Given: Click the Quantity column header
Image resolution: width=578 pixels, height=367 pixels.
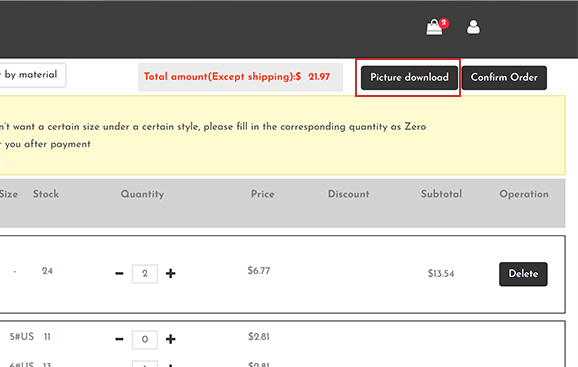Looking at the screenshot, I should click(x=142, y=194).
